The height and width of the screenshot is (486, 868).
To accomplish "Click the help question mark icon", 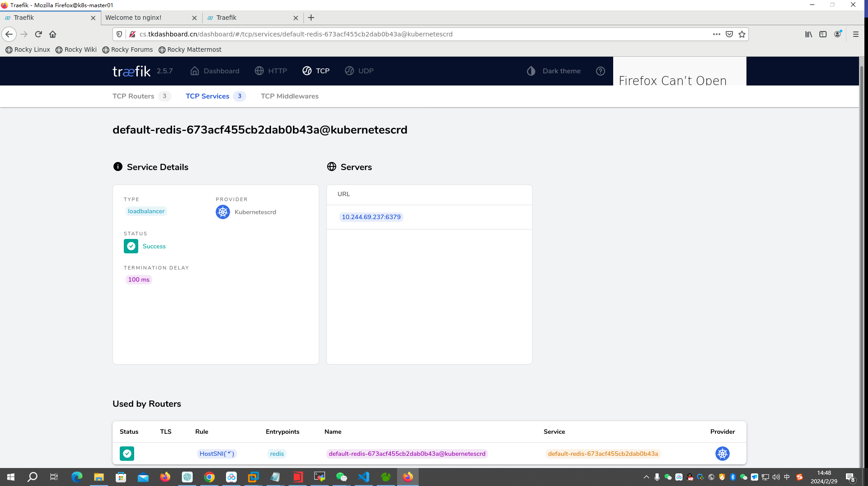I will tap(601, 70).
